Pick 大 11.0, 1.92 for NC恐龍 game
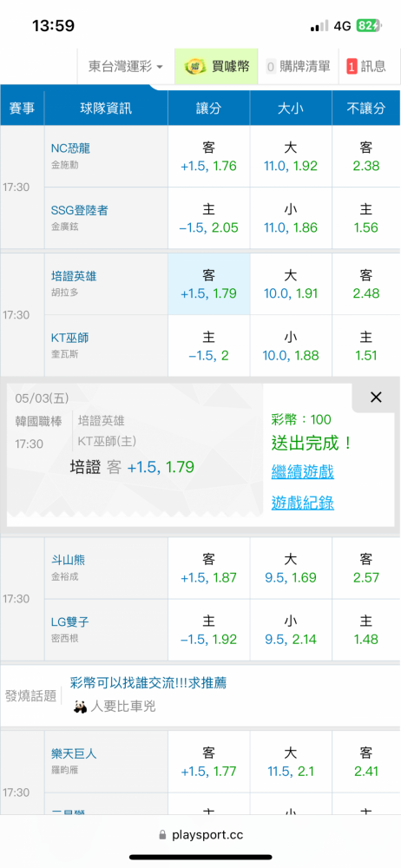Viewport: 401px width, 868px height. point(290,156)
